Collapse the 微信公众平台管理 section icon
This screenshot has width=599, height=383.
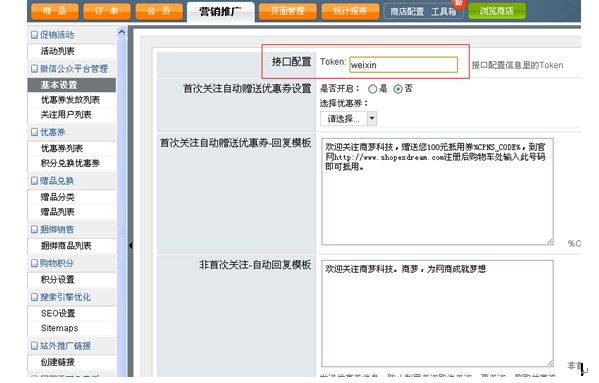(x=34, y=69)
